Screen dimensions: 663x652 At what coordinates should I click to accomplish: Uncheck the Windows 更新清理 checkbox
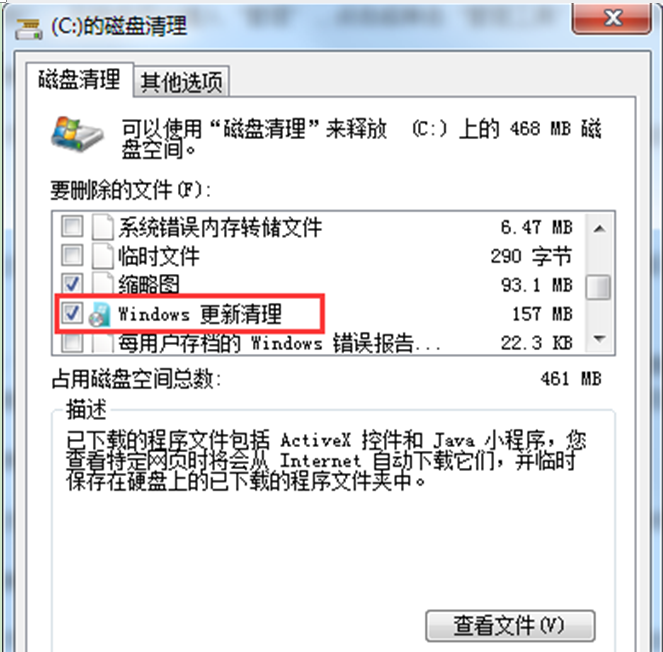point(72,313)
